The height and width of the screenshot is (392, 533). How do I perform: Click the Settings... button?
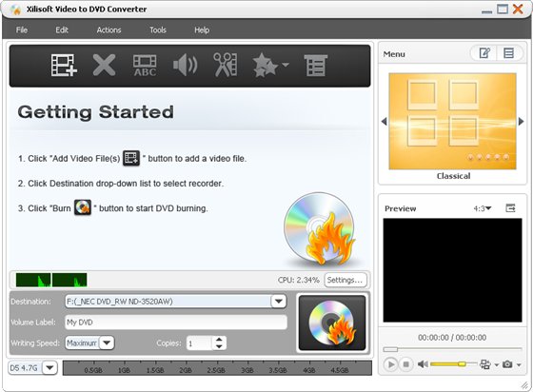pos(345,280)
